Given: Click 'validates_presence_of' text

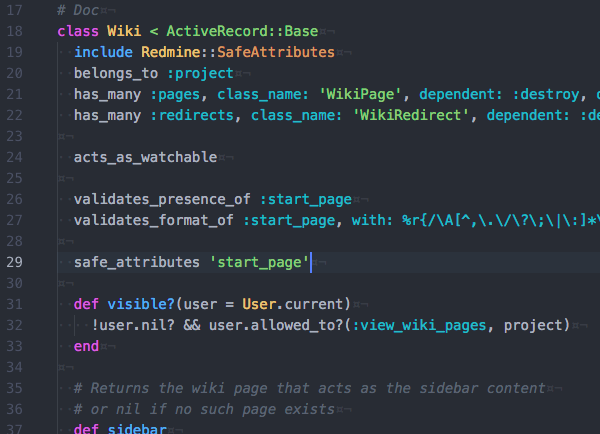Looking at the screenshot, I should coord(162,200).
